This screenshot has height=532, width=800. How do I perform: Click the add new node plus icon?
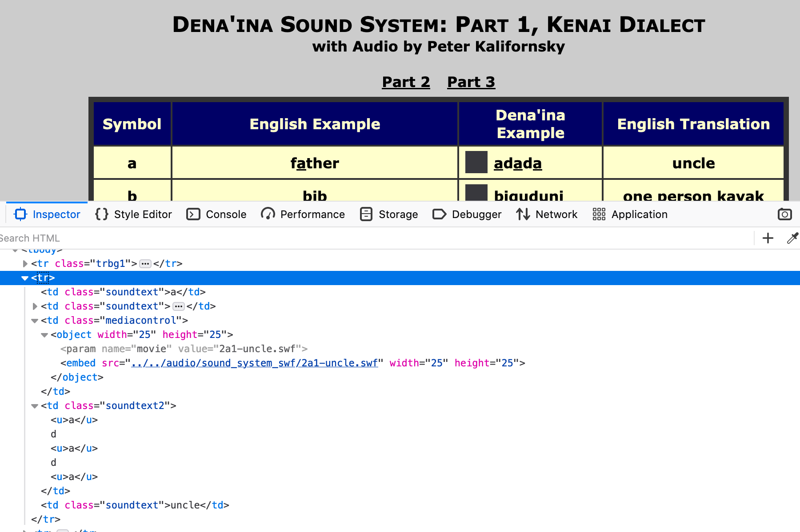(x=768, y=238)
